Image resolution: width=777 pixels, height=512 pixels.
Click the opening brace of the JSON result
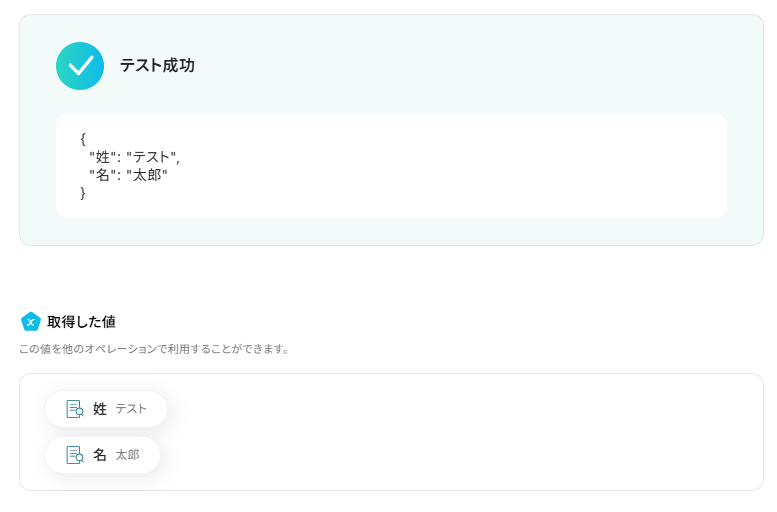pos(83,139)
